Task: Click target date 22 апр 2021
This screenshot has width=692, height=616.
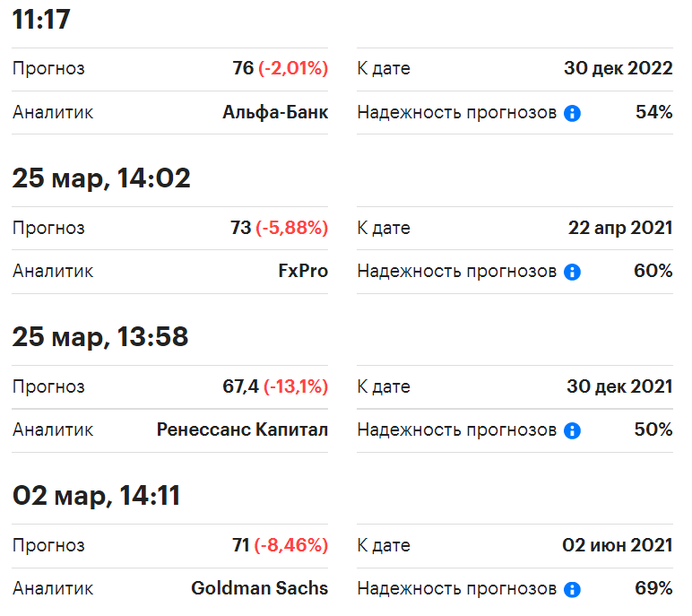Action: (x=620, y=228)
